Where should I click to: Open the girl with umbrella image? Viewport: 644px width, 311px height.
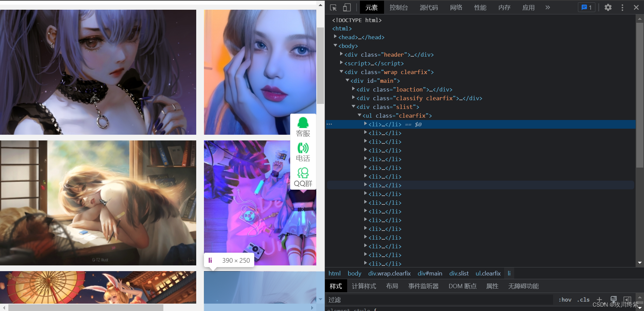pyautogui.click(x=98, y=287)
